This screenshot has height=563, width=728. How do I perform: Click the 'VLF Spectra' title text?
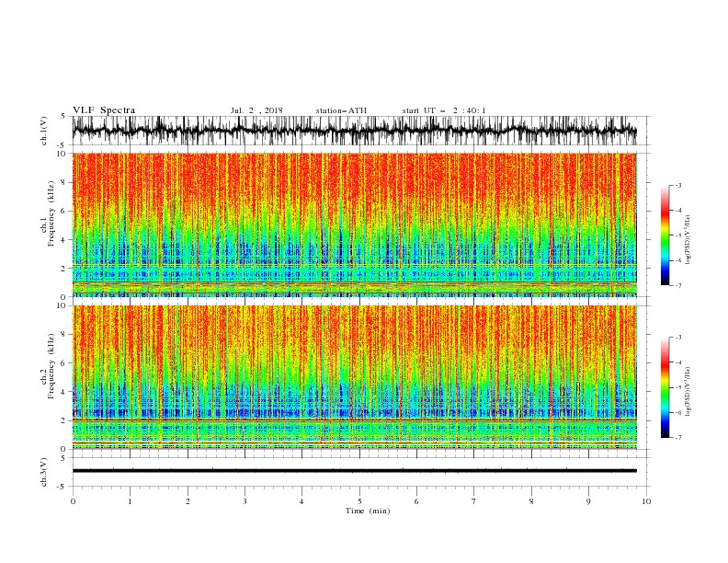point(104,110)
